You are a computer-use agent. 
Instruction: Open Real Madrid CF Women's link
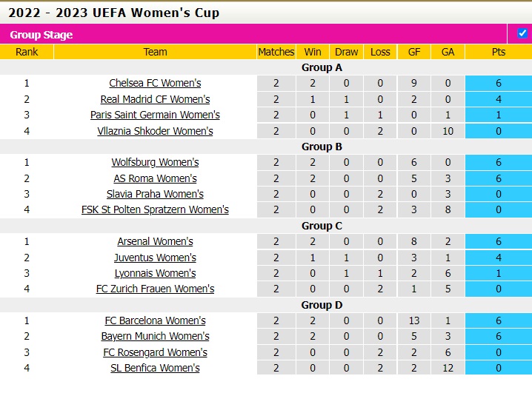(x=155, y=99)
